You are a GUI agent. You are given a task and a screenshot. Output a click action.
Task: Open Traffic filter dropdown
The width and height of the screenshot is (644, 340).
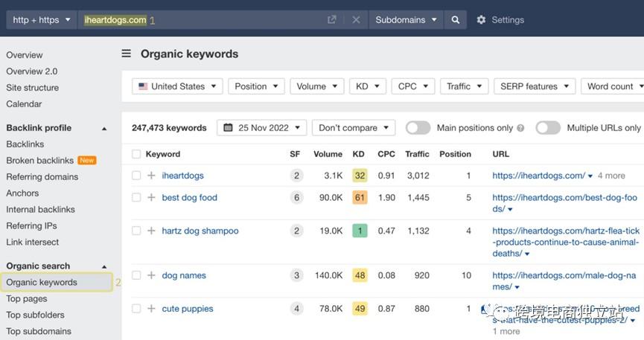(x=464, y=86)
